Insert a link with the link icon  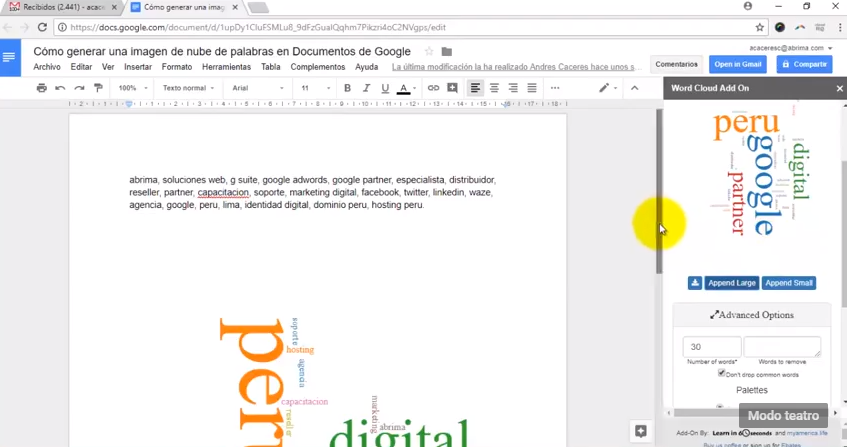pos(433,88)
